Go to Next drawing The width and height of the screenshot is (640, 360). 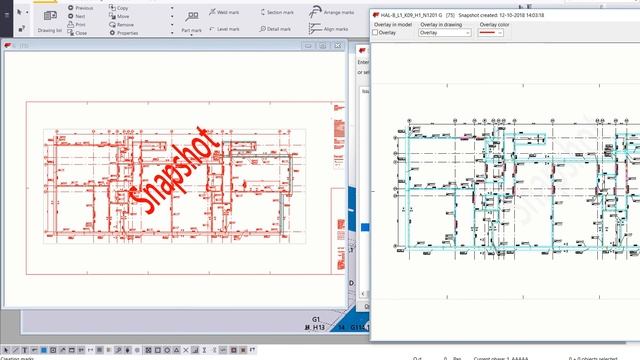(77, 16)
